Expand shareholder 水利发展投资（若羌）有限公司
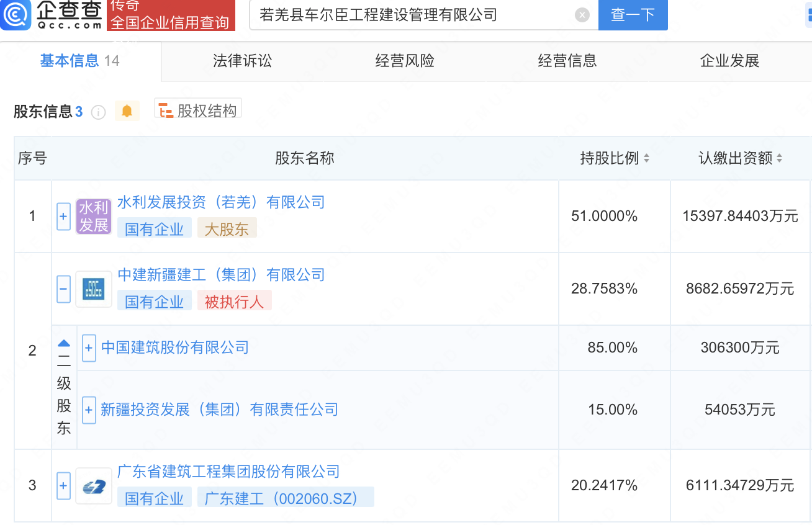The width and height of the screenshot is (812, 525). 63,217
